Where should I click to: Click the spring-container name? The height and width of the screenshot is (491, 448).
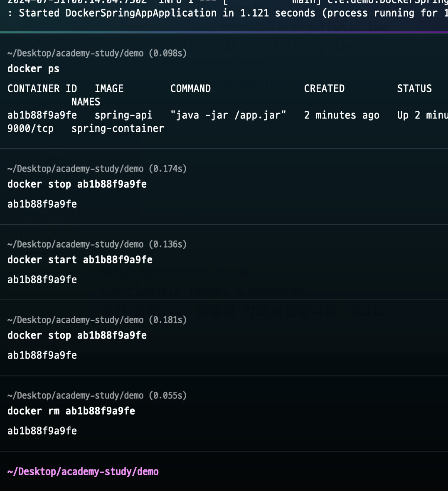[118, 129]
